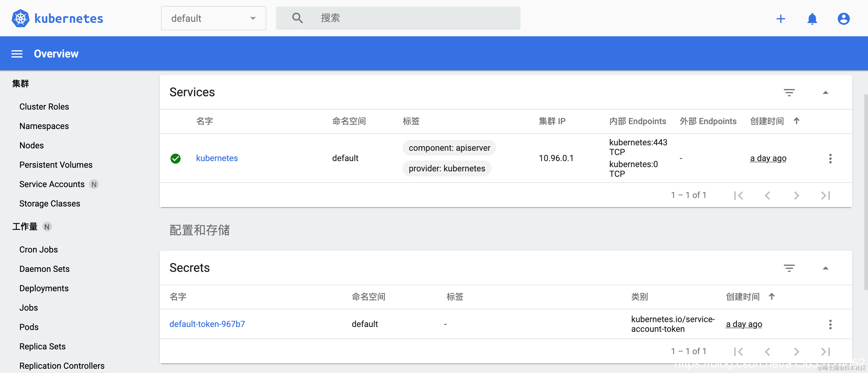The image size is (868, 373).
Task: Collapse the Services card
Action: [825, 93]
